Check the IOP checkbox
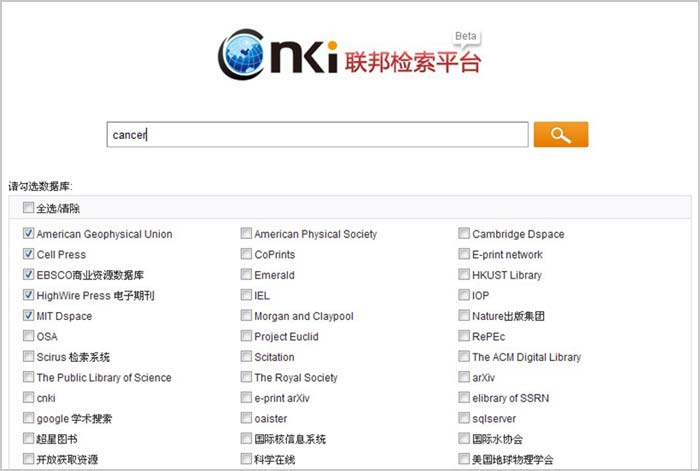The width and height of the screenshot is (700, 471). click(464, 295)
